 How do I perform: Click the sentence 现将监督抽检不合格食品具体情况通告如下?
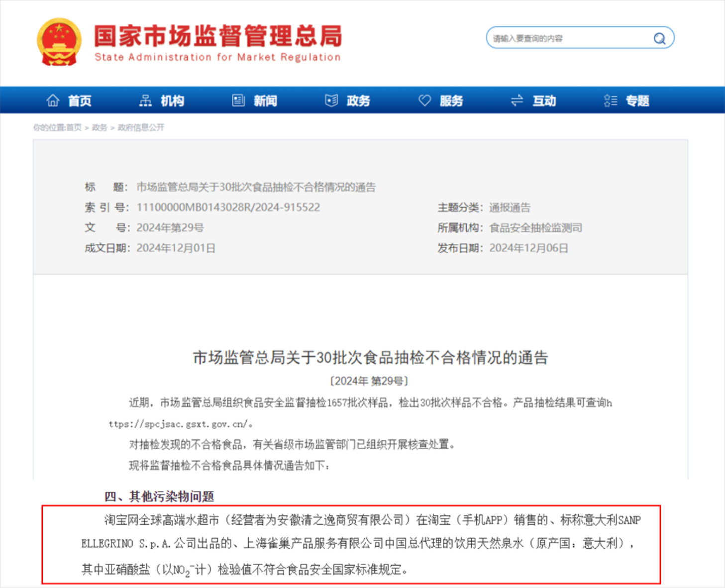229,466
